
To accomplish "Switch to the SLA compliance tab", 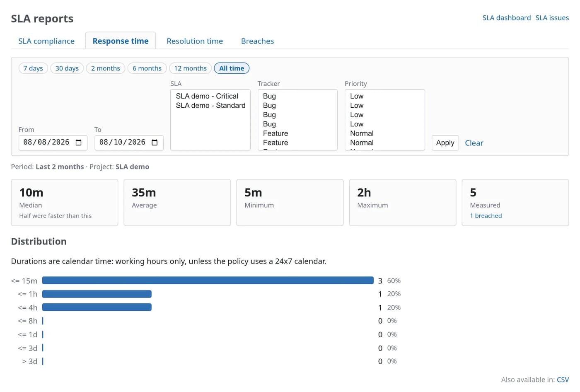I will click(46, 41).
